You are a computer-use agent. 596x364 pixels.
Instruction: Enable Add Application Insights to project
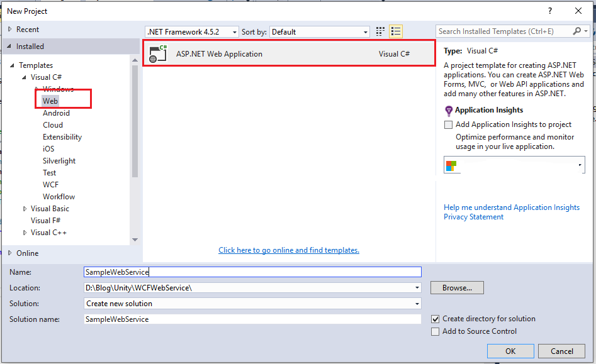[x=449, y=124]
